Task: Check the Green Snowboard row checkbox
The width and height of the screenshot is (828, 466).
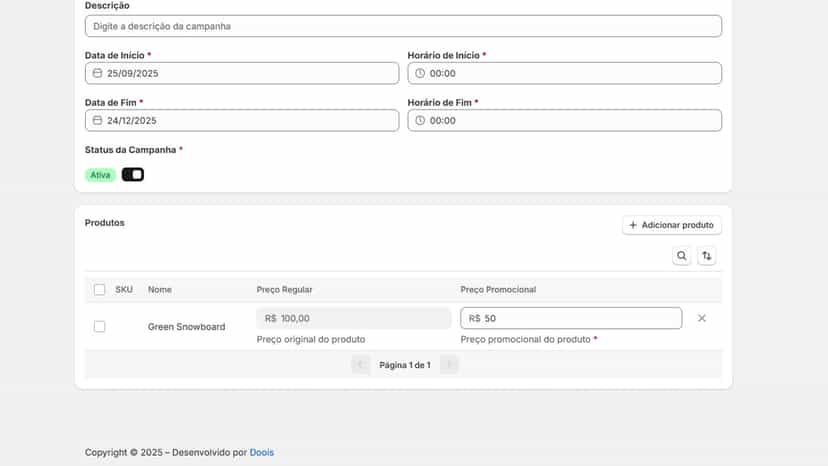Action: 99,327
